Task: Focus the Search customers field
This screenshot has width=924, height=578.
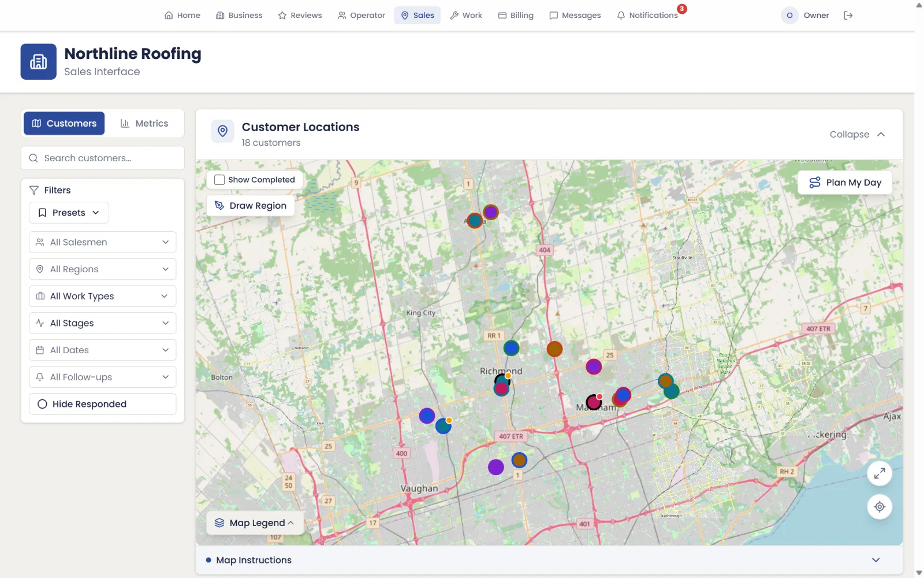Action: [103, 158]
